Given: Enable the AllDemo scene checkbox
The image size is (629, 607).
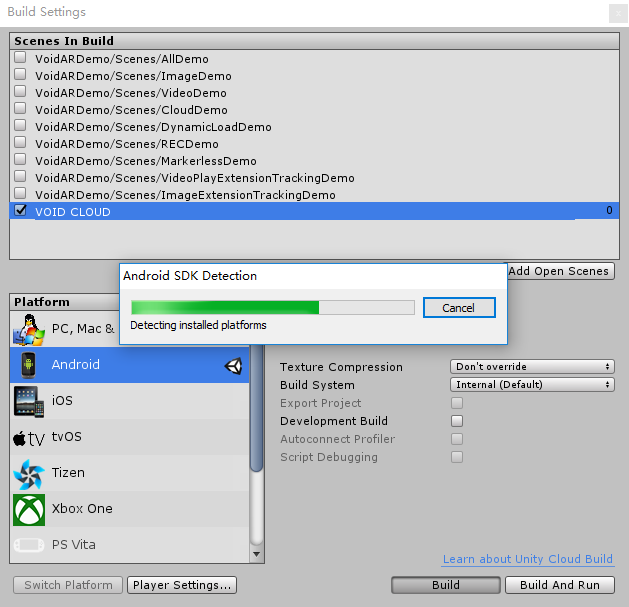Looking at the screenshot, I should [20, 57].
